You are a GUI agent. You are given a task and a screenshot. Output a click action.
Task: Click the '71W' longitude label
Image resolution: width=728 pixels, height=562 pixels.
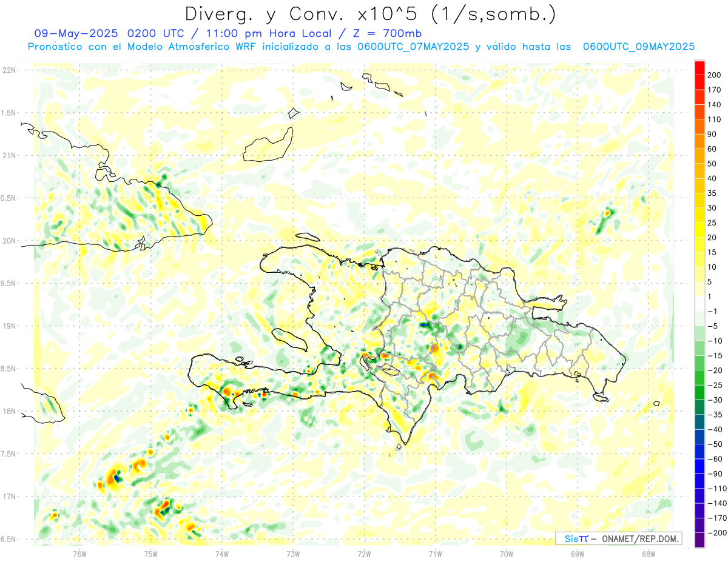pos(435,554)
